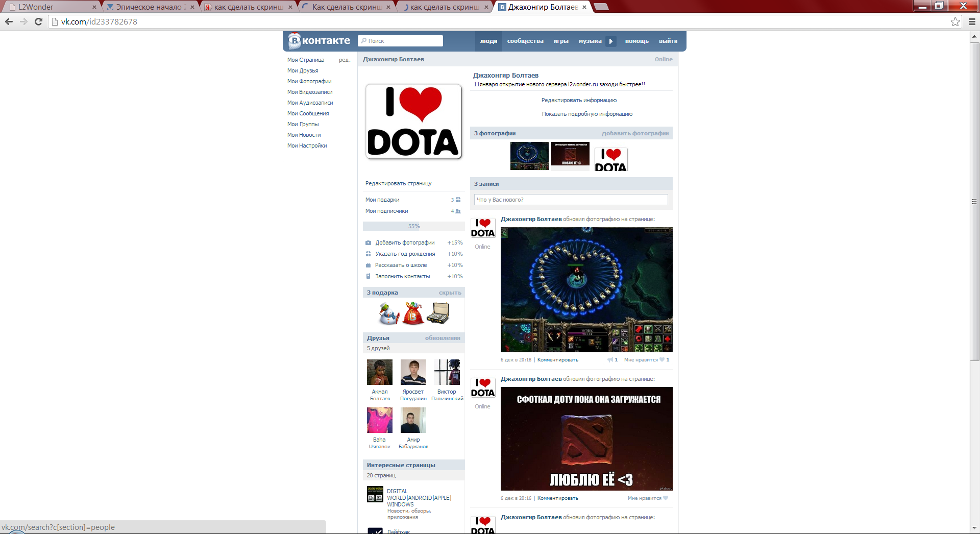Close the Эпическое начало tab

(x=192, y=7)
